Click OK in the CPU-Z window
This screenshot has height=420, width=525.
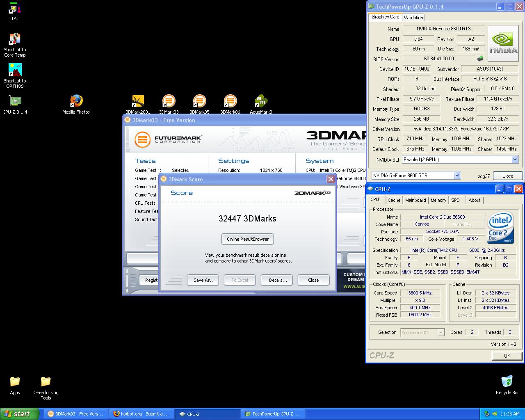click(507, 356)
